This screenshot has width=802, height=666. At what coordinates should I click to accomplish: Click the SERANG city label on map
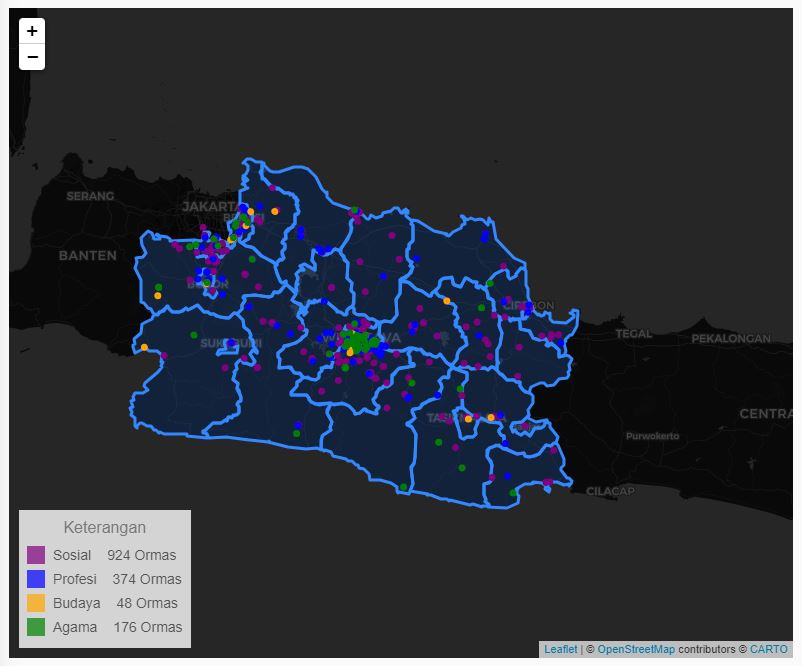[90, 196]
